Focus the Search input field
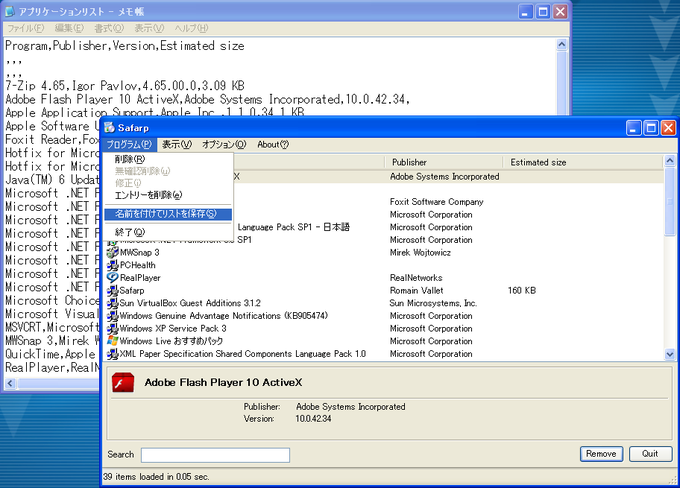This screenshot has height=488, width=680. point(216,455)
